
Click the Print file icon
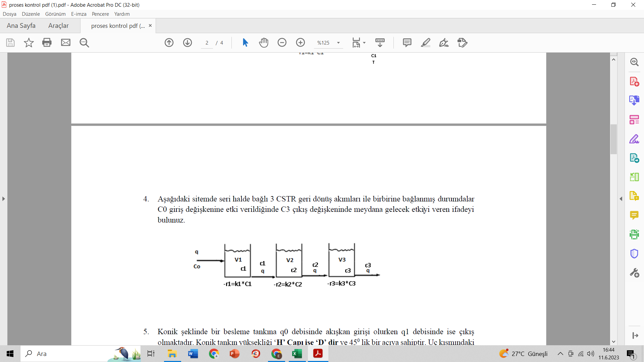47,43
